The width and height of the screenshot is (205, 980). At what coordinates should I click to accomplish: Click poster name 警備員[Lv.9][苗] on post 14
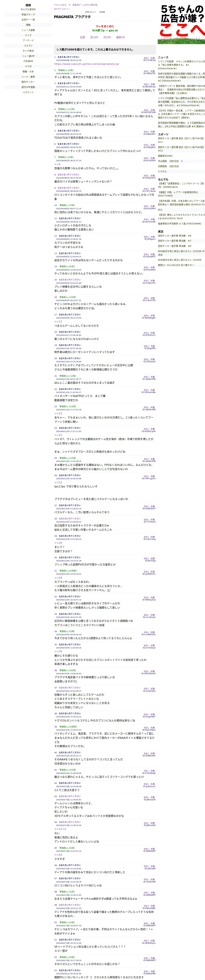[x=67, y=267]
